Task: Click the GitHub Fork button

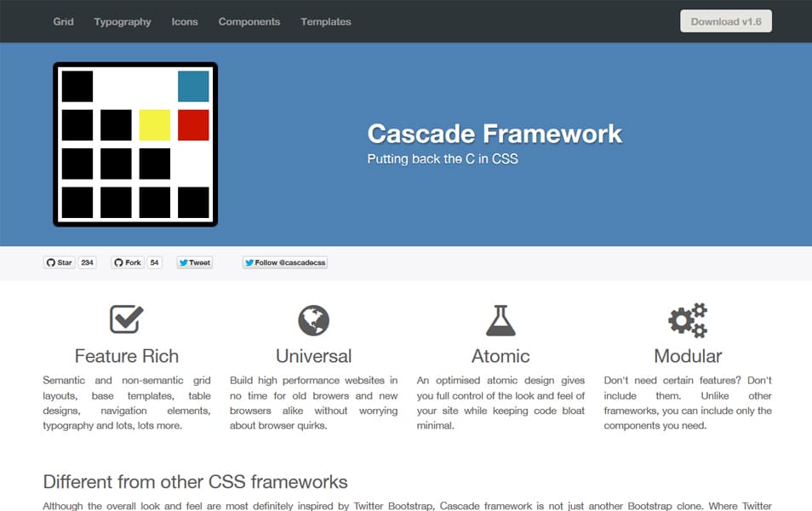Action: tap(128, 263)
